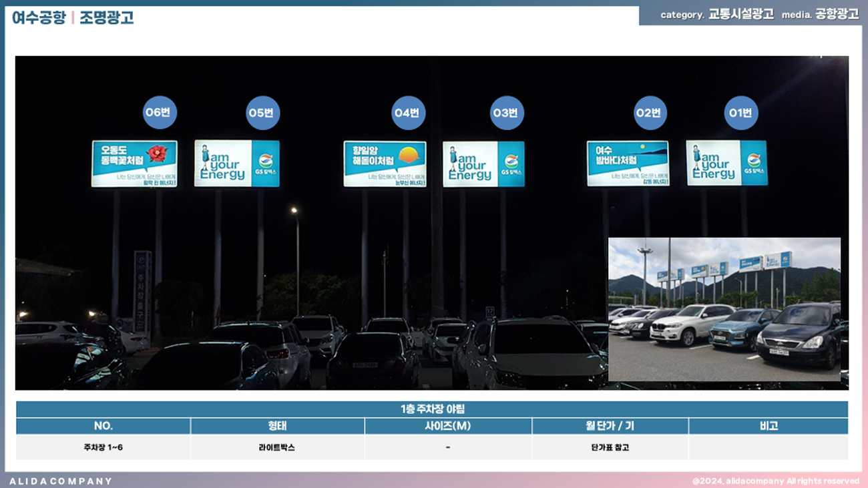868x488 pixels.
Task: Select the 사이즈(M) column header
Action: (x=448, y=426)
